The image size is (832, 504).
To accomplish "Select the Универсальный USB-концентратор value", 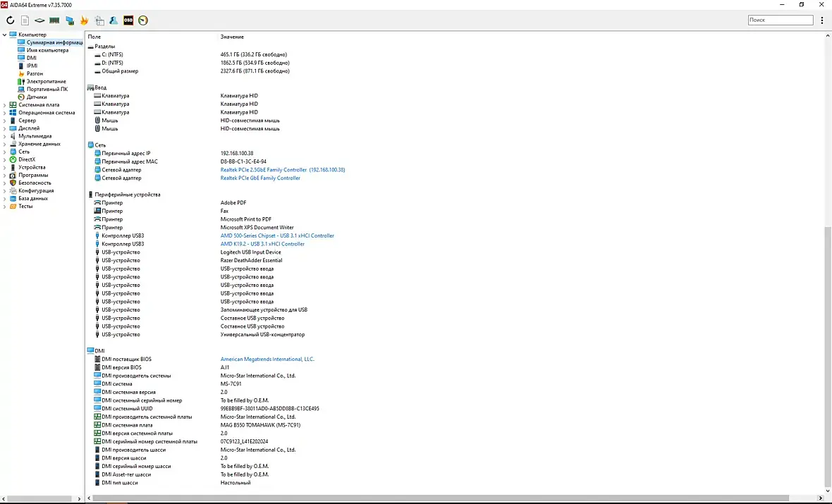I will 263,335.
